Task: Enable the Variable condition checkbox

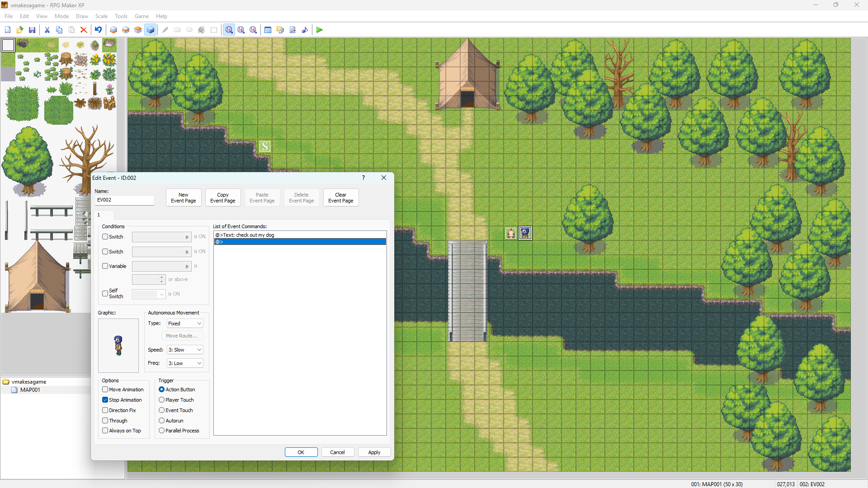Action: (x=105, y=266)
